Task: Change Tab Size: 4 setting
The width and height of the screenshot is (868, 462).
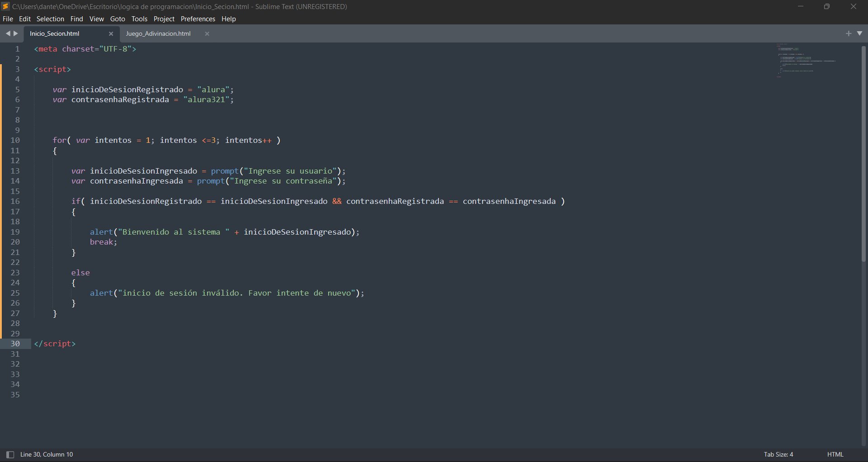Action: pyautogui.click(x=778, y=455)
